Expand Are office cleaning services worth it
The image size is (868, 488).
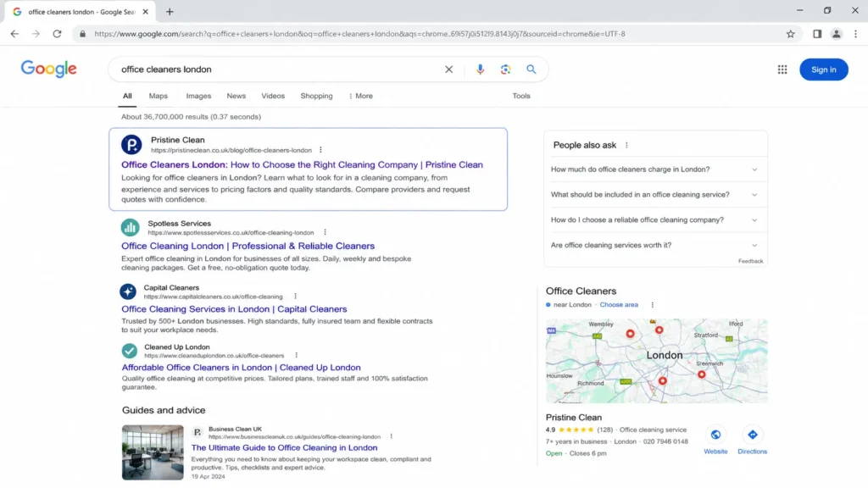point(655,245)
